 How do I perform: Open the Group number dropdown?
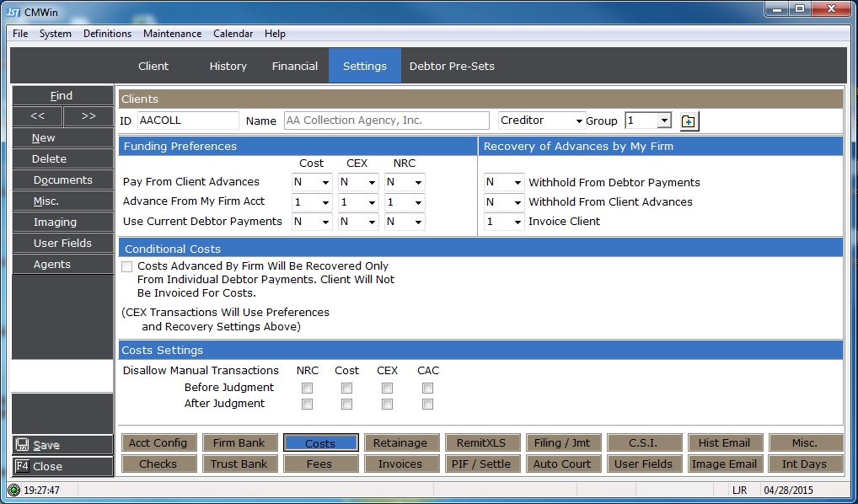pos(663,121)
